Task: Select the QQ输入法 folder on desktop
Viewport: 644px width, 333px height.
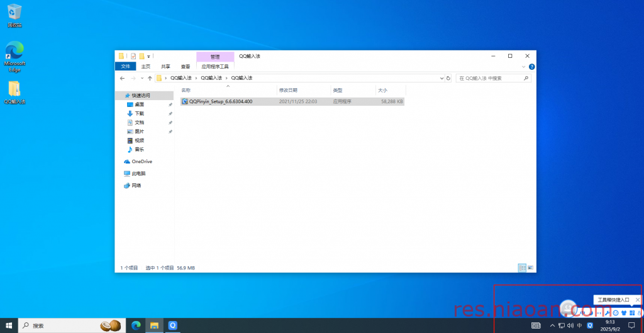Action: [14, 93]
